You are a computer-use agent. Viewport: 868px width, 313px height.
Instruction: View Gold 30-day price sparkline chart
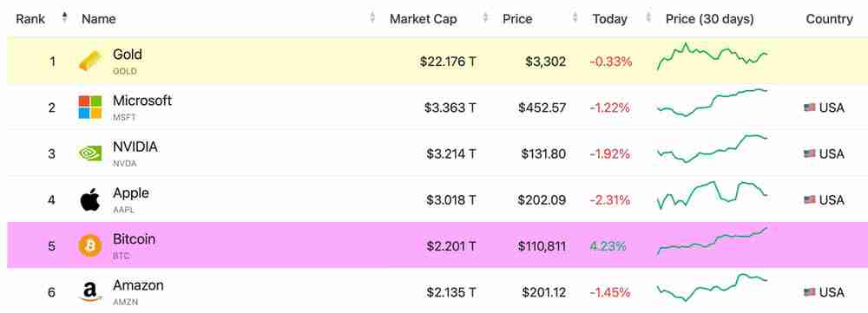pos(713,55)
